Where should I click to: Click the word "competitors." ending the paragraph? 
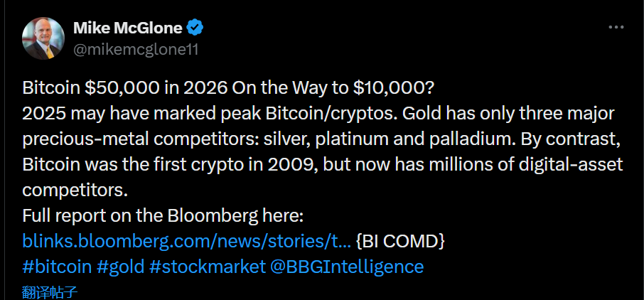(68, 190)
